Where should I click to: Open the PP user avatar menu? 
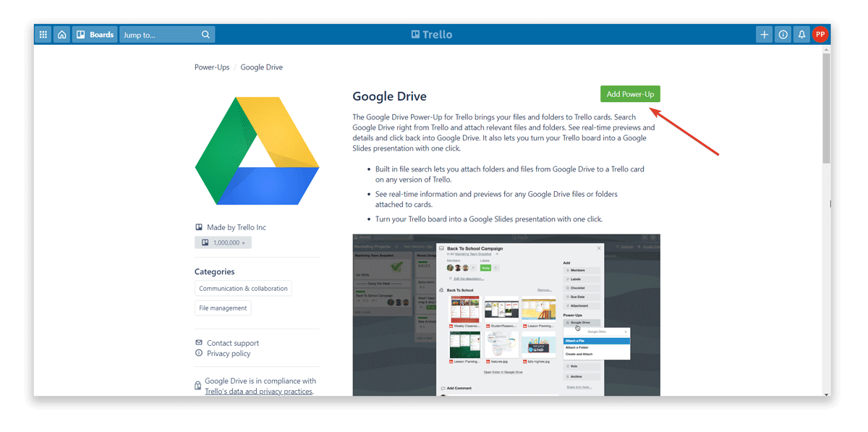tap(820, 34)
